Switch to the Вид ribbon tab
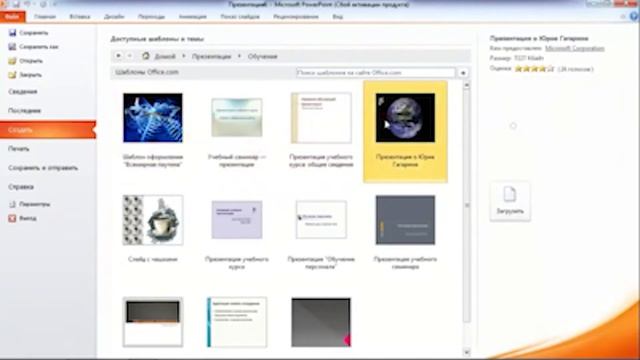The image size is (640, 360). click(x=338, y=17)
